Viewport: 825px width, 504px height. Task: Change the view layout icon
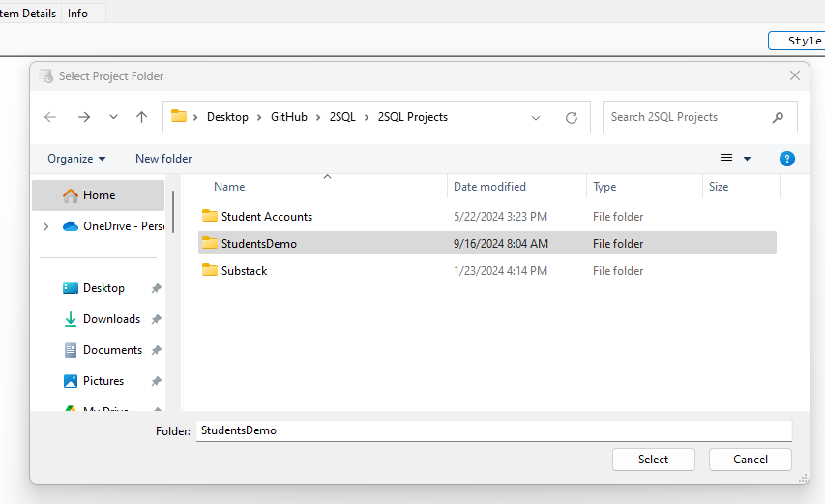pyautogui.click(x=726, y=159)
